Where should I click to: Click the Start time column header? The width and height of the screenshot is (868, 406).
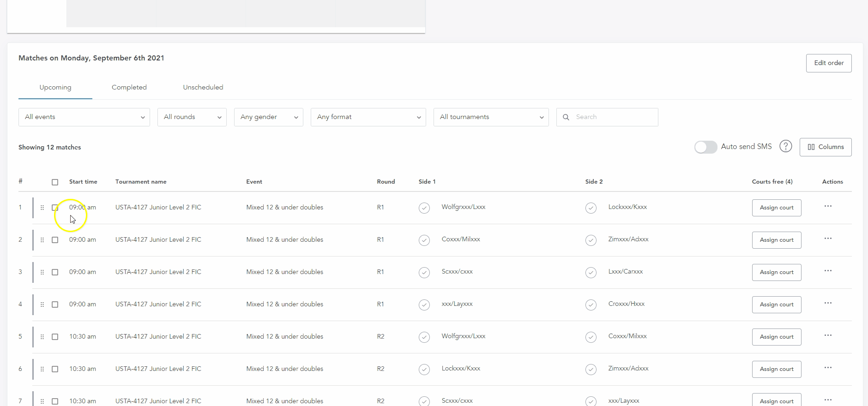click(x=83, y=182)
